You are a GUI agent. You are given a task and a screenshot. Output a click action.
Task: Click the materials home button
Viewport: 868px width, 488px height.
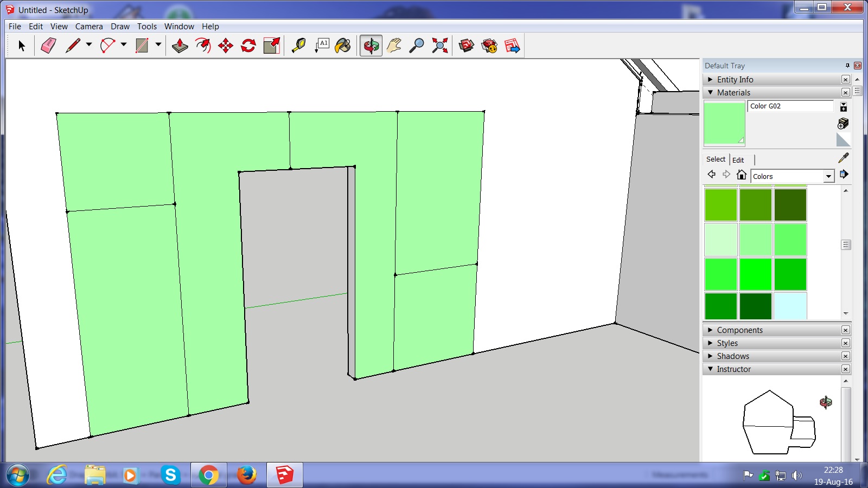point(742,175)
